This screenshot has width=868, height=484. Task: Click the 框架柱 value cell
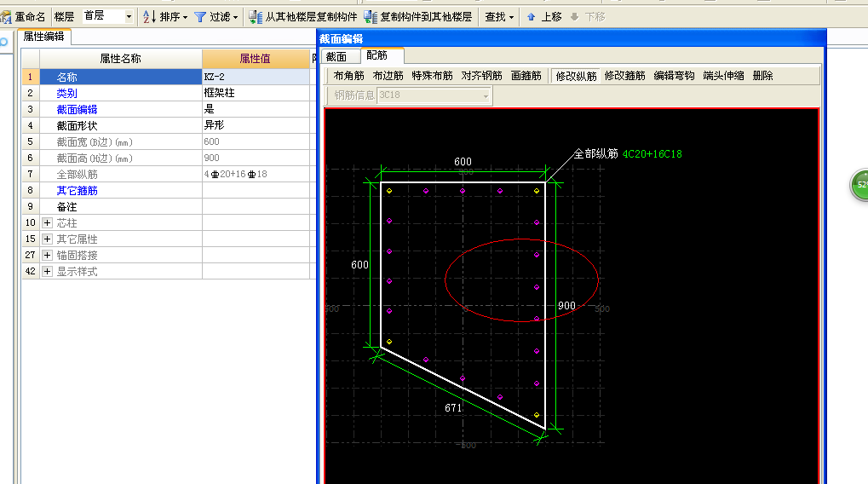256,93
